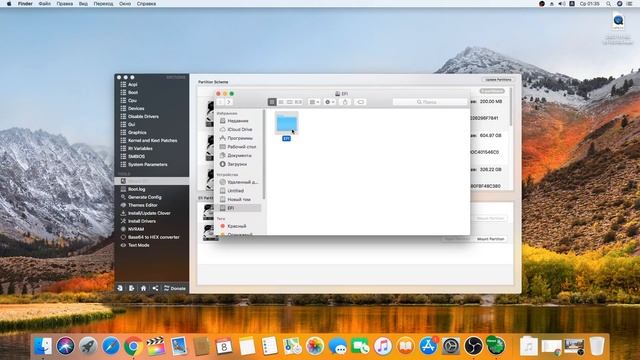
Task: Click Spotlight search icon in menu bar
Action: coord(609,4)
